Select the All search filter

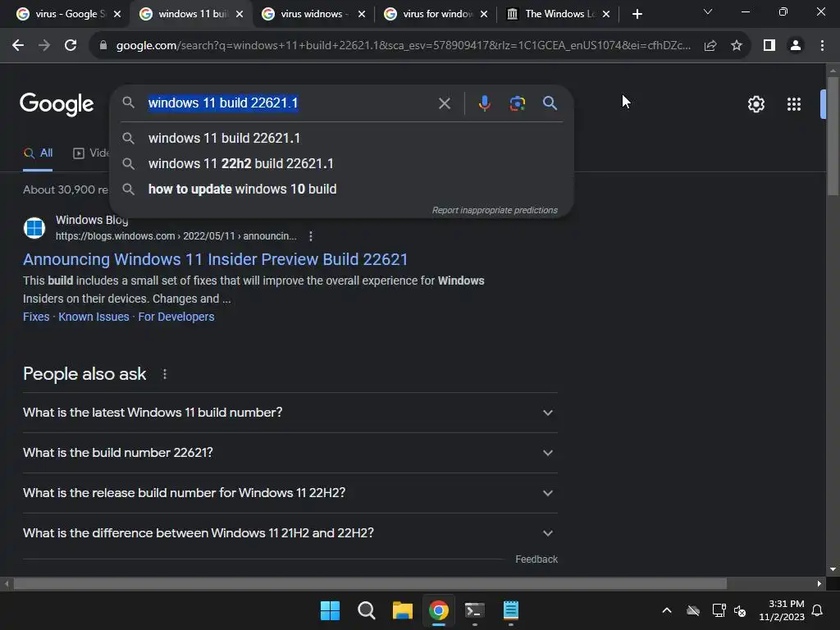point(38,153)
